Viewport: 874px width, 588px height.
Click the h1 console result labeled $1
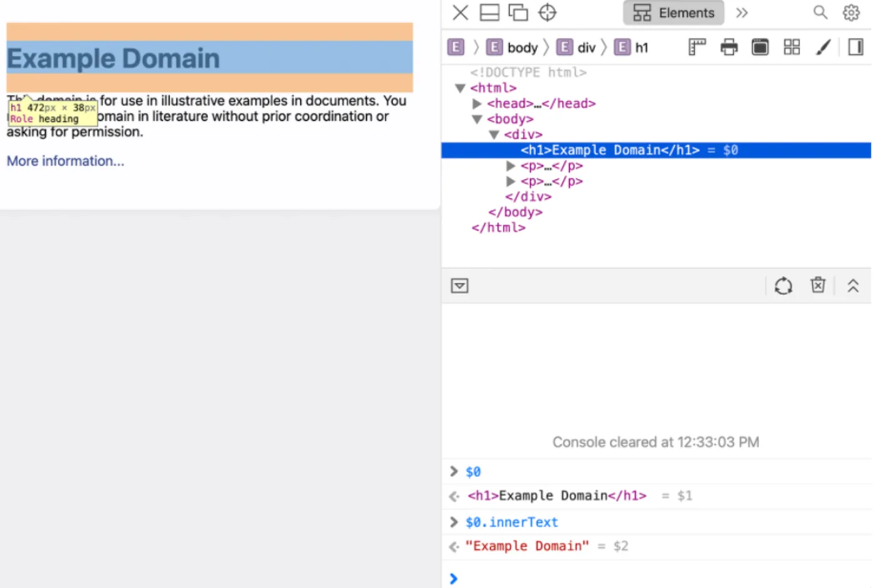(x=557, y=496)
